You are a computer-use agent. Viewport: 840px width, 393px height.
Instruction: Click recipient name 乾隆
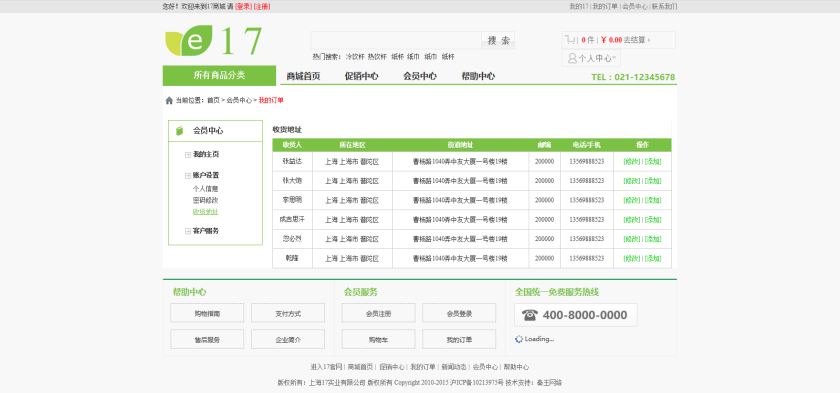[x=292, y=258]
